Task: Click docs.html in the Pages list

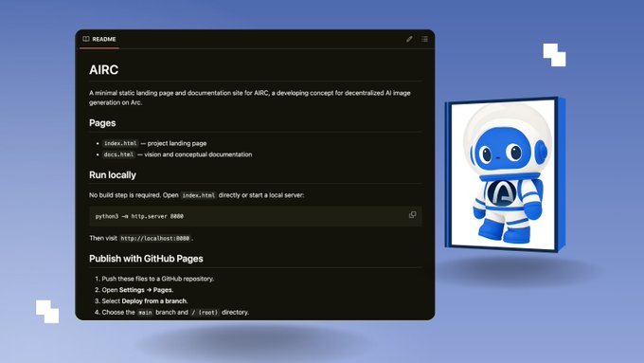Action: (x=118, y=154)
